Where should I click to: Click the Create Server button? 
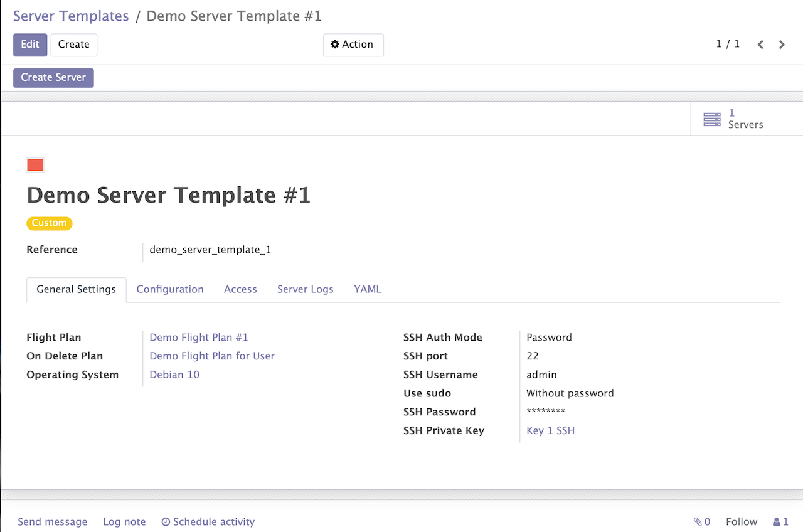53,78
